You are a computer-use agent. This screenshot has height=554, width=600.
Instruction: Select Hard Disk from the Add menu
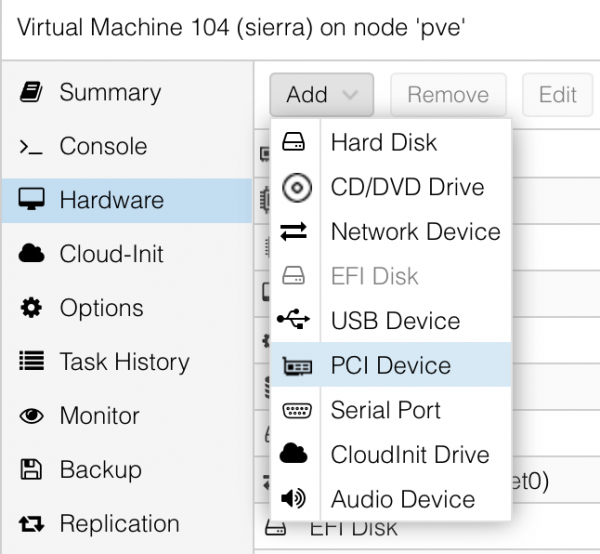tap(384, 142)
